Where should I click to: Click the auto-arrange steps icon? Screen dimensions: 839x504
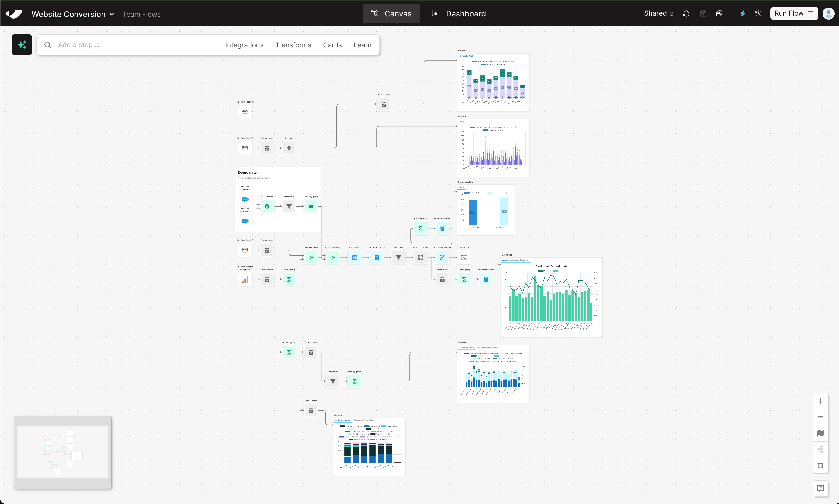tap(820, 449)
